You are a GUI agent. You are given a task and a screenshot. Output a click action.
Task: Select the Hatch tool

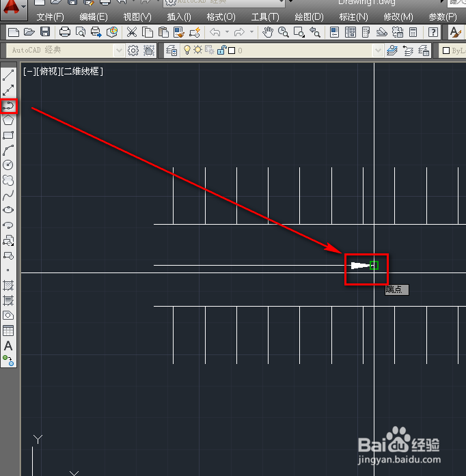(x=8, y=285)
